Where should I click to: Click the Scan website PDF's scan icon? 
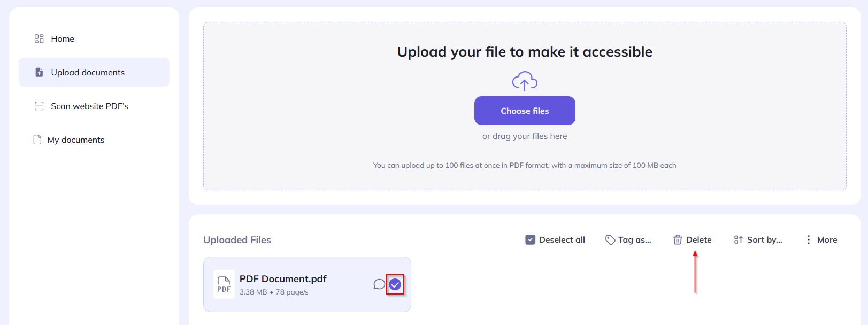click(x=39, y=106)
